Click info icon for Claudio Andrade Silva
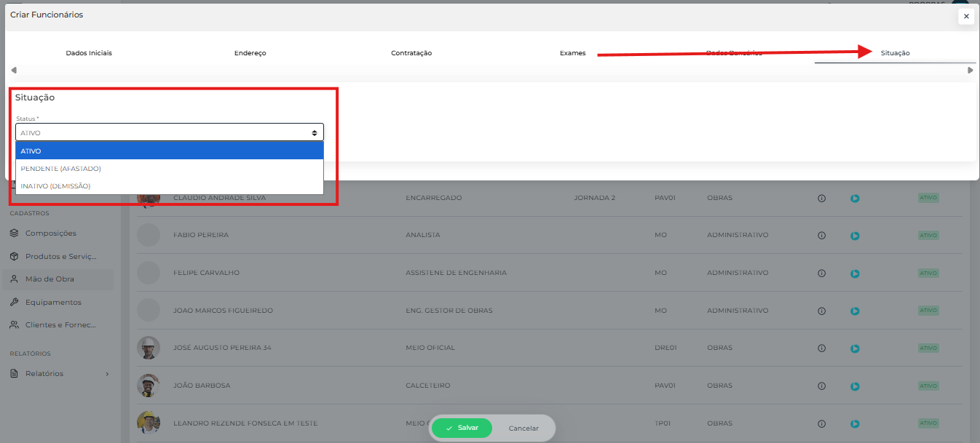The height and width of the screenshot is (443, 980). click(x=821, y=198)
